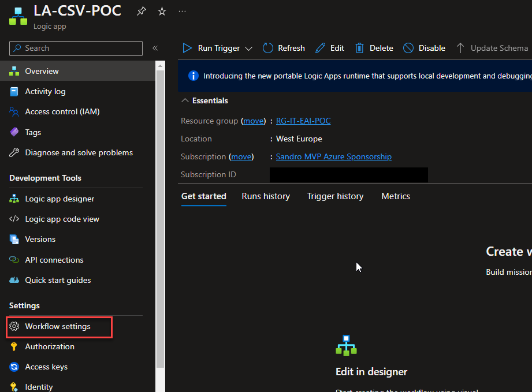Collapse the left sidebar menu
532x392 pixels.
pos(155,48)
